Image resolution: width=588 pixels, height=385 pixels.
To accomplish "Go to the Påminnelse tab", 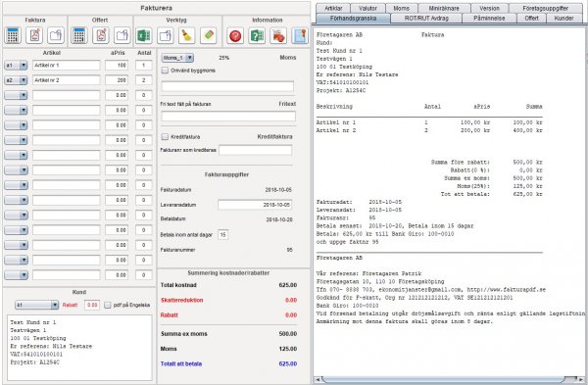I will click(x=489, y=18).
